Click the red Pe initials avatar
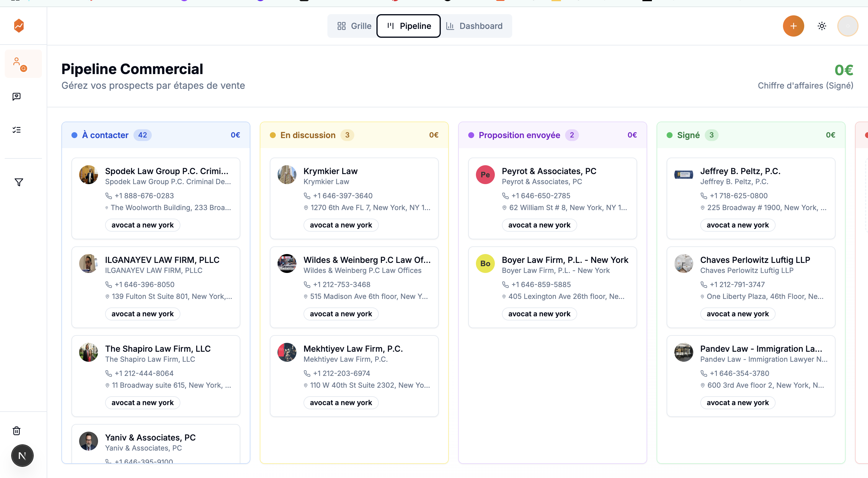 pos(485,174)
